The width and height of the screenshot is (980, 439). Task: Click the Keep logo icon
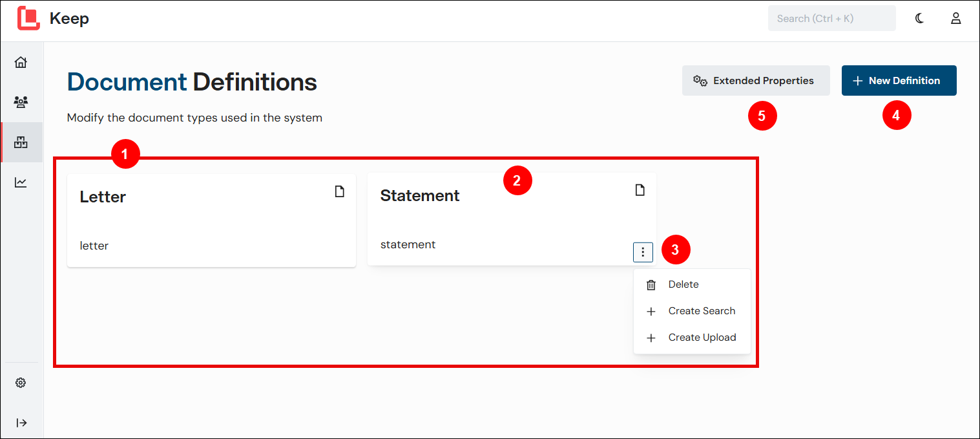point(28,18)
